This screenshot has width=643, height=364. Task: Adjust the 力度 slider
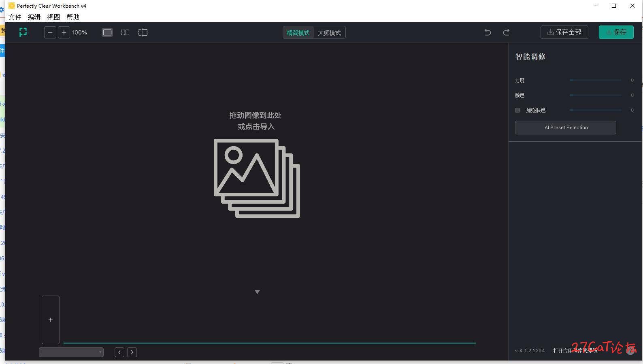point(595,80)
